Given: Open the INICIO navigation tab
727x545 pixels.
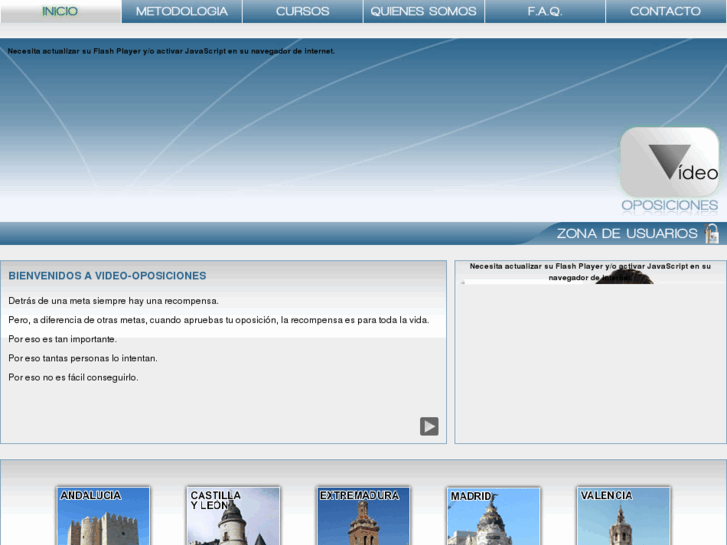Looking at the screenshot, I should click(x=61, y=11).
